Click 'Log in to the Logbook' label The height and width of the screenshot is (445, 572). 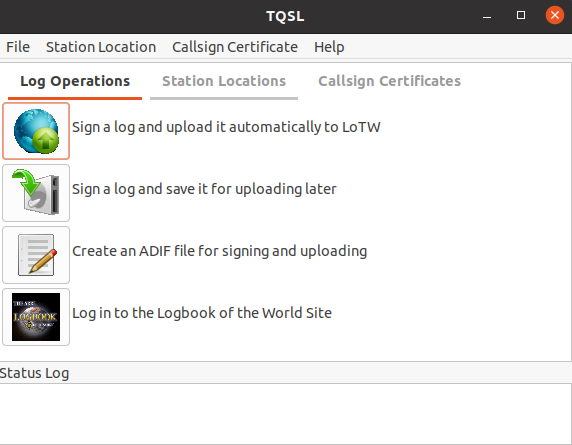pos(202,313)
